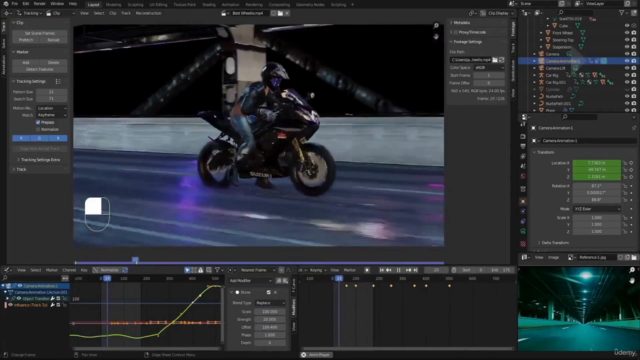
Task: Click the folder icon next to file path
Action: [x=495, y=60]
